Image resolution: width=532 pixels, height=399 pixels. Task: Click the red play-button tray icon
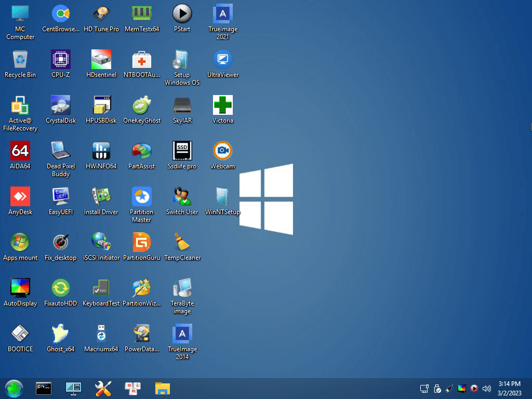click(474, 389)
